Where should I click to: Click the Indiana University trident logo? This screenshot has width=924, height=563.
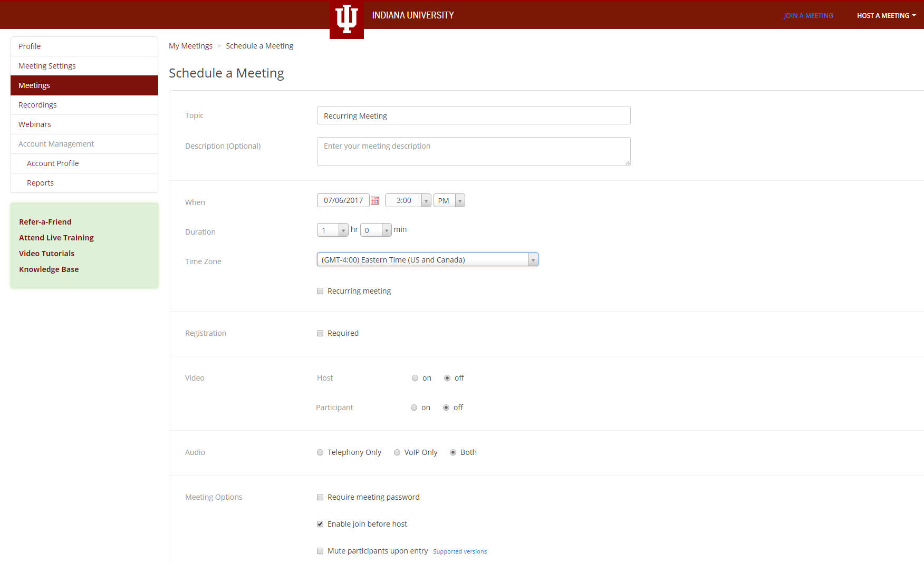[x=346, y=20]
